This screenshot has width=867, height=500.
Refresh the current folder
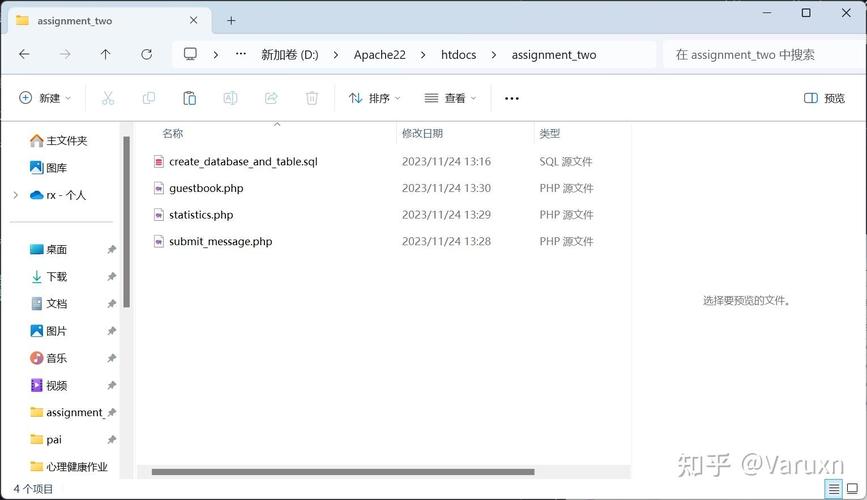147,54
